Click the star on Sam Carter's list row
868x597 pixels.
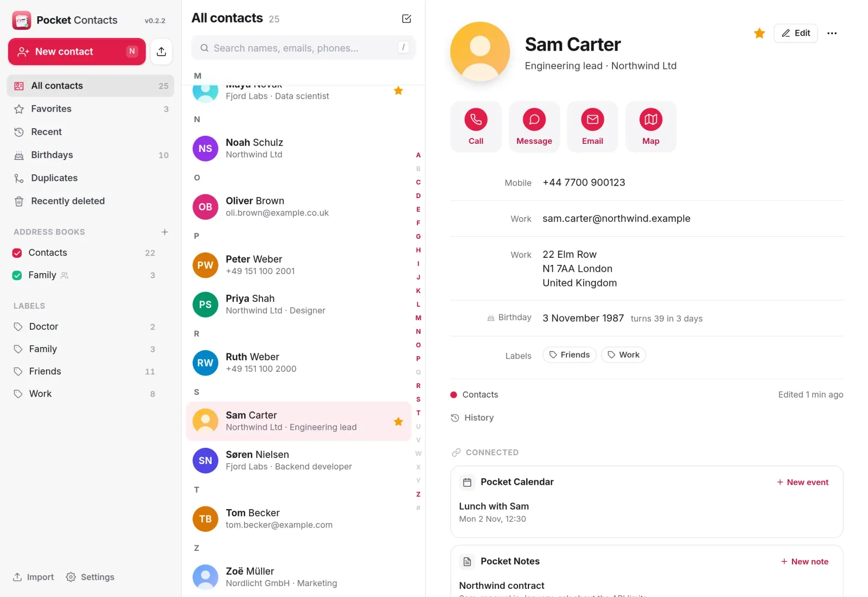click(x=398, y=421)
